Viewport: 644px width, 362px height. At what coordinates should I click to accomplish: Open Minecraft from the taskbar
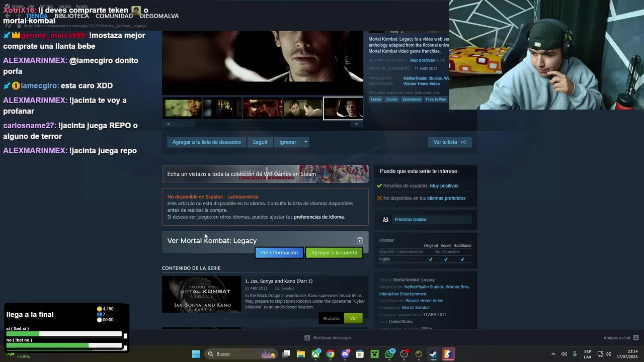(x=374, y=354)
